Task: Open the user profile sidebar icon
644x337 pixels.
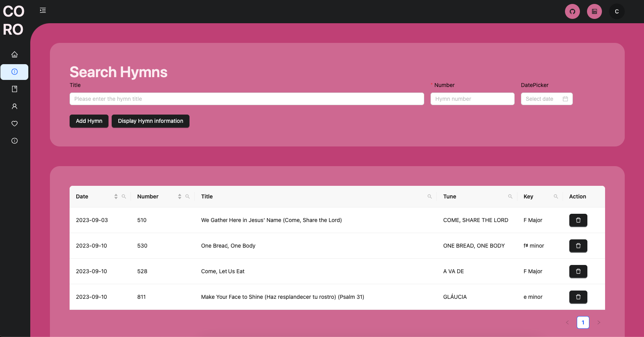Action: click(15, 106)
